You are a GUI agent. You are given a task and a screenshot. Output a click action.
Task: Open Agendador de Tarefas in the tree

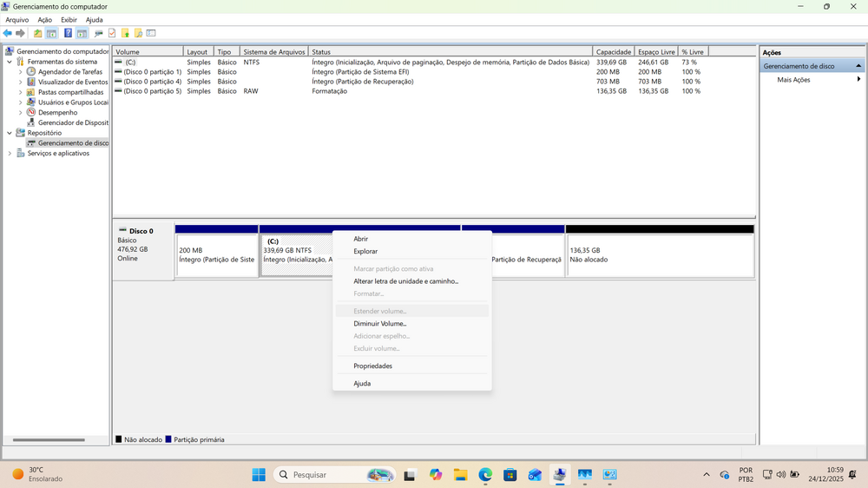(70, 72)
